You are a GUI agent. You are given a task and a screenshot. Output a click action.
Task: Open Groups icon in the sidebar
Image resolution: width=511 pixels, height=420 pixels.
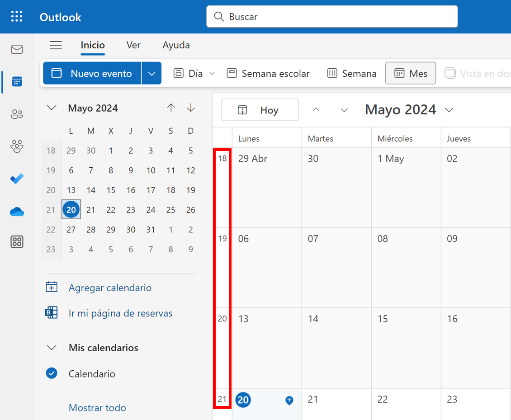coord(17,146)
